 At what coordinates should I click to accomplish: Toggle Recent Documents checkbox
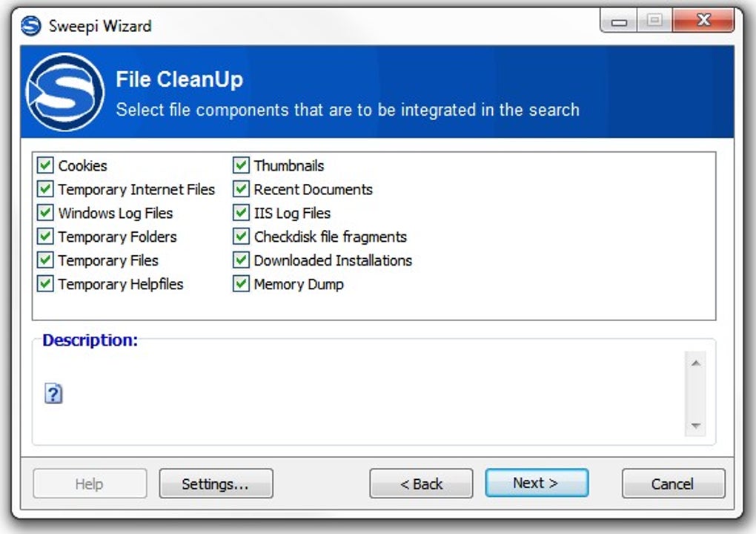pyautogui.click(x=241, y=188)
